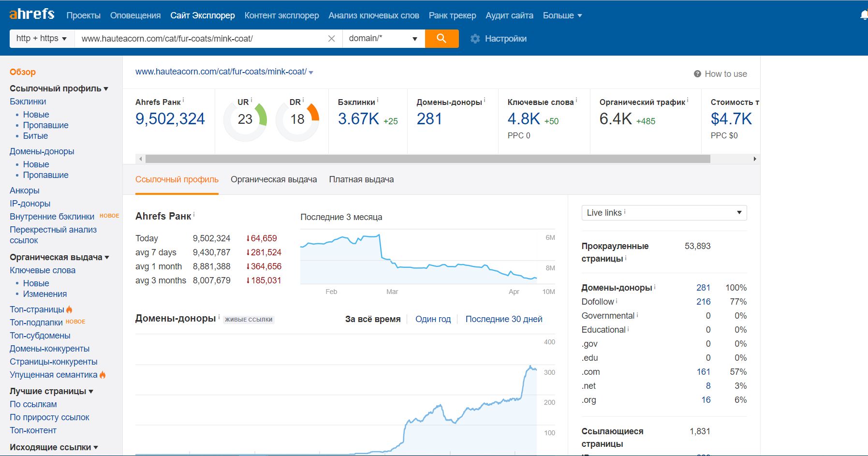Select the За всё время chart range
The width and height of the screenshot is (868, 456).
373,319
